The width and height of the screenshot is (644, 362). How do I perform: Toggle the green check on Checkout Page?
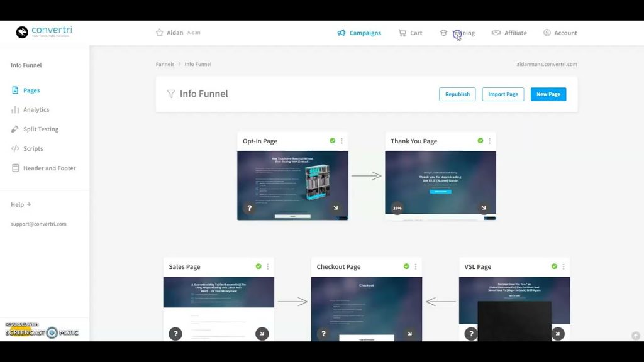tap(406, 266)
